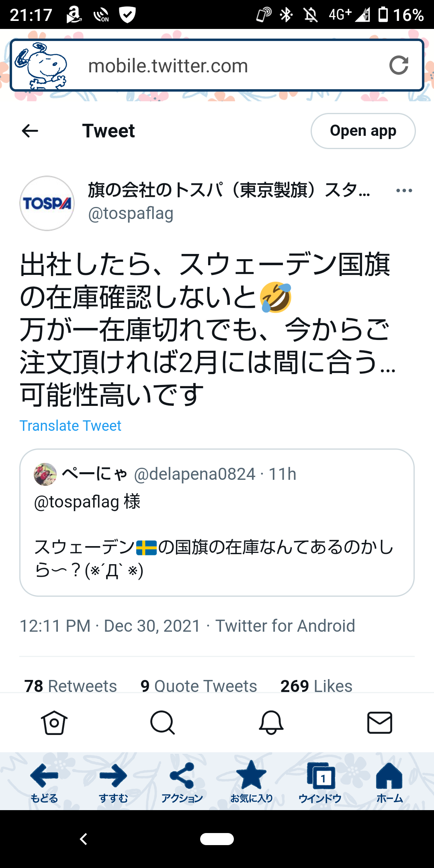Go to browser ホーム home page
Viewport: 434px width, 868px height.
pyautogui.click(x=389, y=782)
